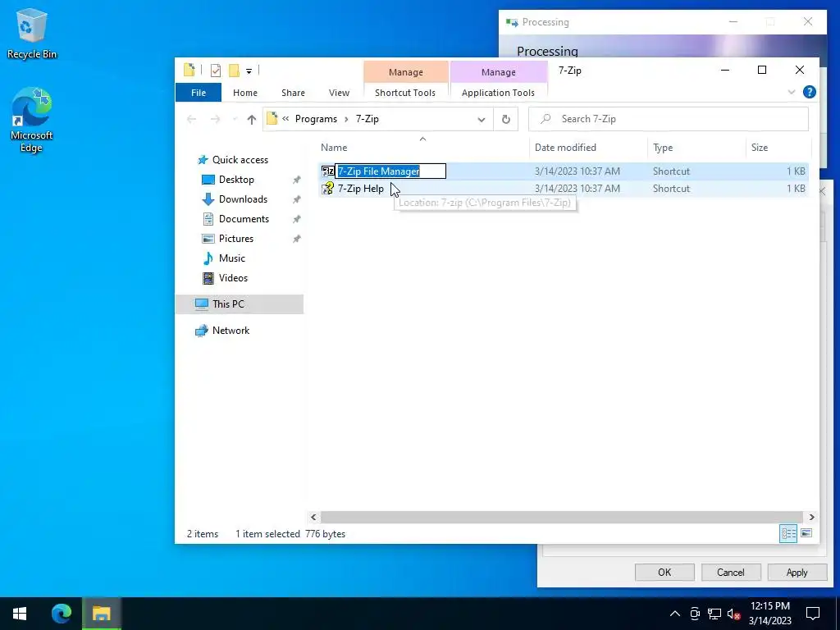Switch to Details view layout icon
The height and width of the screenshot is (630, 840).
(788, 533)
